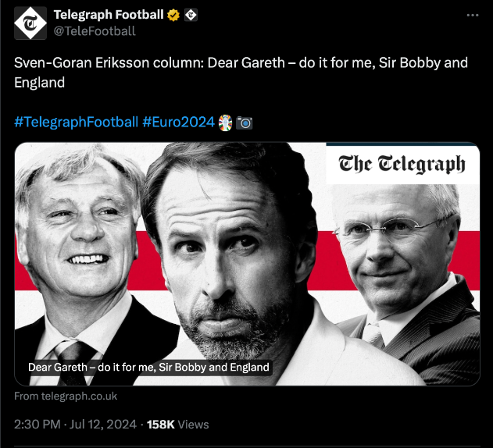This screenshot has height=448, width=493.
Task: Click the 2:30 PM · Jul 12, 2024 timestamp
Action: [76, 424]
